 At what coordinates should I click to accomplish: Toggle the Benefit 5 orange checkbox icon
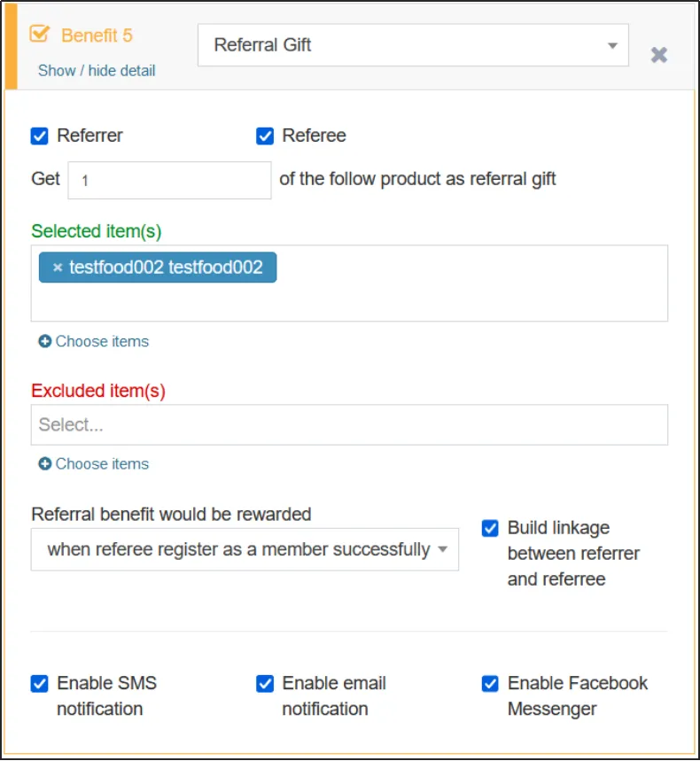pos(40,35)
